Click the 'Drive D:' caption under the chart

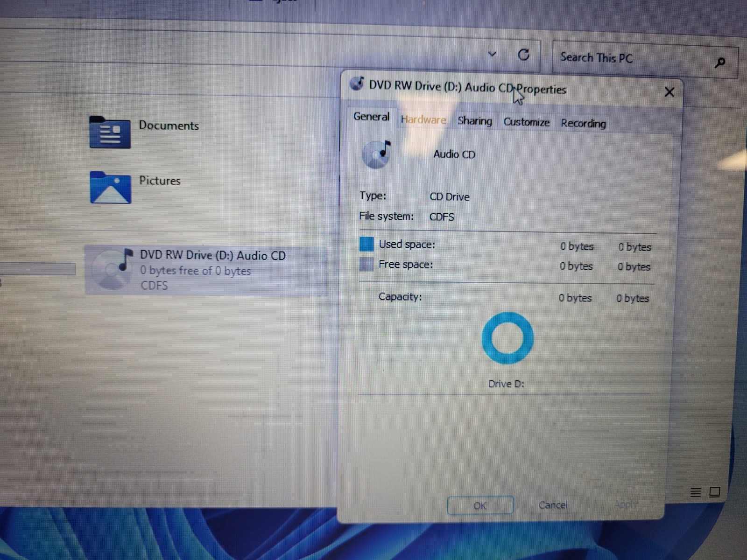tap(507, 384)
